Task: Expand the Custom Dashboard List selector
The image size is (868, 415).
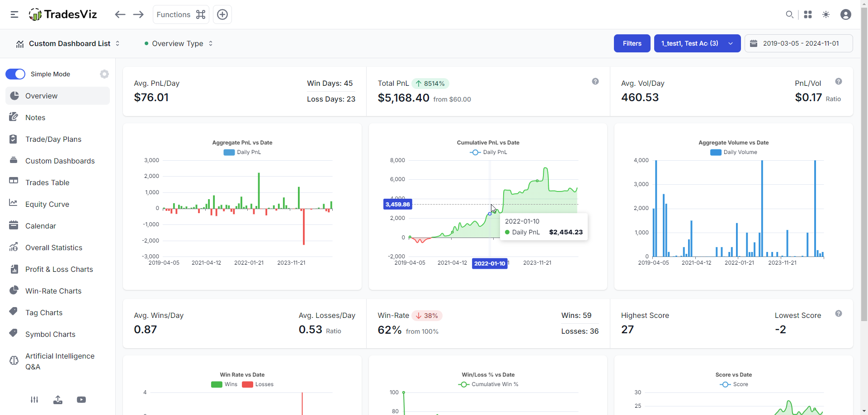Action: [68, 43]
